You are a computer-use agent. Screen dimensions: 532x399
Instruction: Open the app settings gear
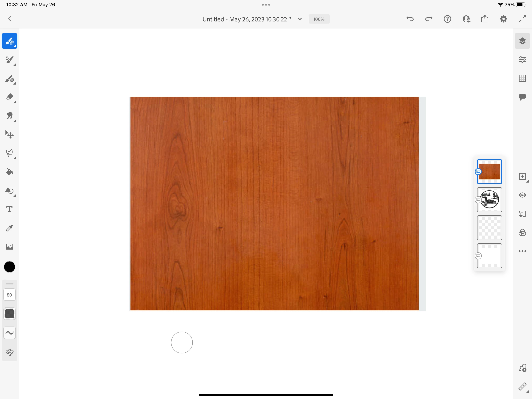pyautogui.click(x=503, y=19)
